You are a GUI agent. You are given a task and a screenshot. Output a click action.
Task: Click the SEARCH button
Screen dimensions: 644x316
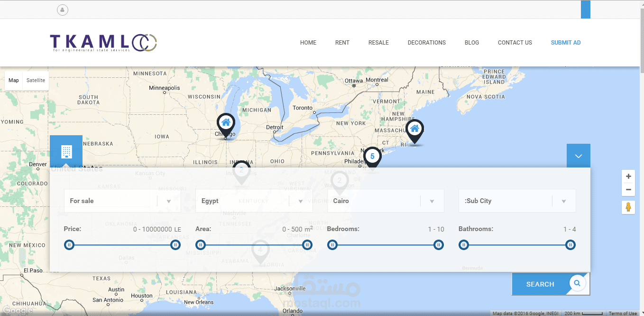[x=551, y=284]
